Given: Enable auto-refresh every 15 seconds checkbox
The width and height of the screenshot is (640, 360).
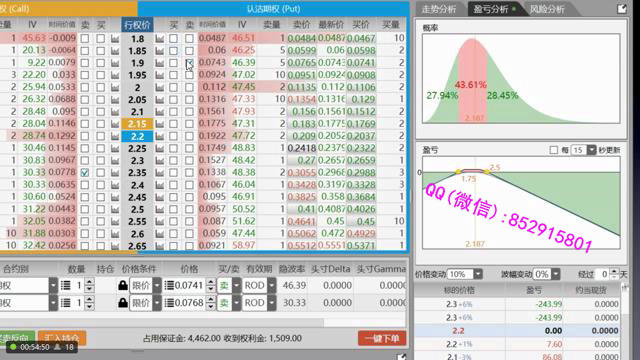Looking at the screenshot, I should [553, 150].
